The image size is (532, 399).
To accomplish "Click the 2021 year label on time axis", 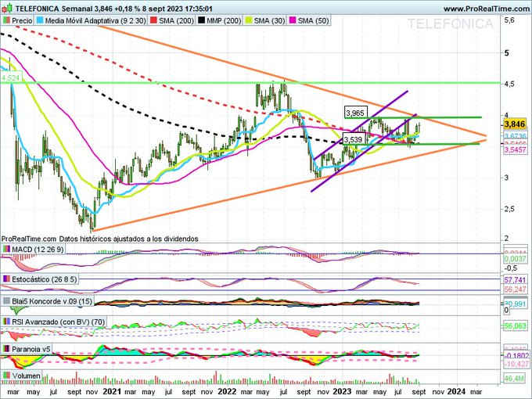I will pyautogui.click(x=112, y=391).
